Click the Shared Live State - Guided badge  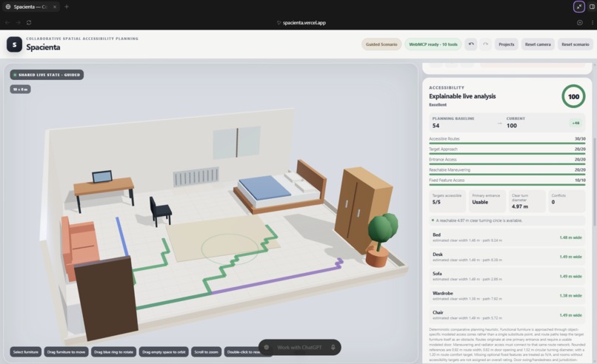[47, 75]
